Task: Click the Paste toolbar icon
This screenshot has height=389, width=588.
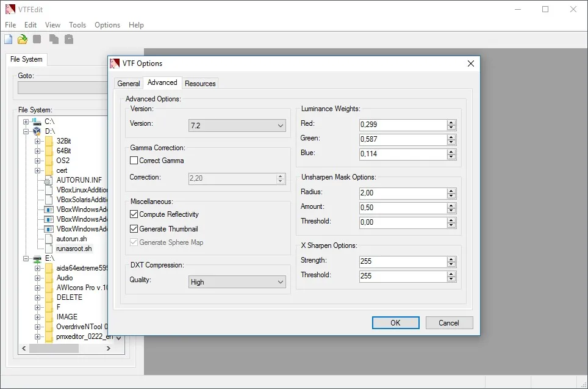Action: click(x=69, y=39)
